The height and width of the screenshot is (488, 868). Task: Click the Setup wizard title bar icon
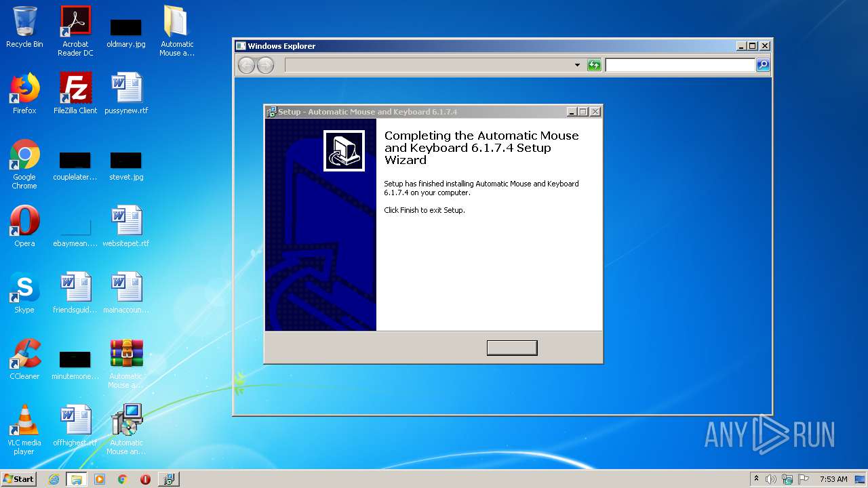pos(272,112)
